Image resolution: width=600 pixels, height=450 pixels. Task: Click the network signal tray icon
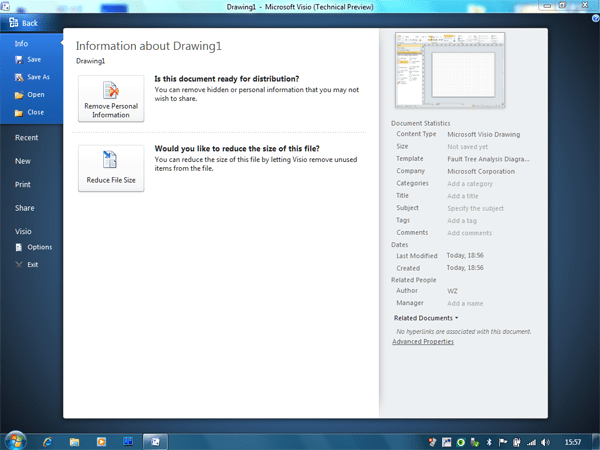point(532,442)
